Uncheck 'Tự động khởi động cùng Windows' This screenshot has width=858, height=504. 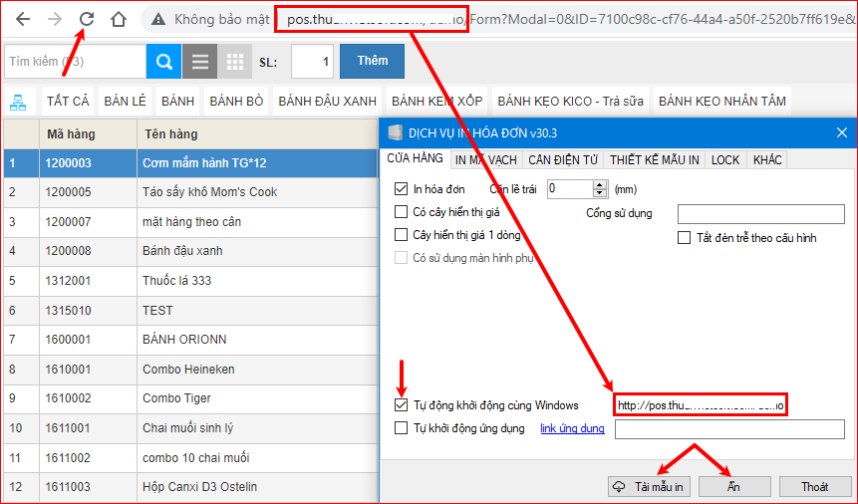click(x=402, y=405)
